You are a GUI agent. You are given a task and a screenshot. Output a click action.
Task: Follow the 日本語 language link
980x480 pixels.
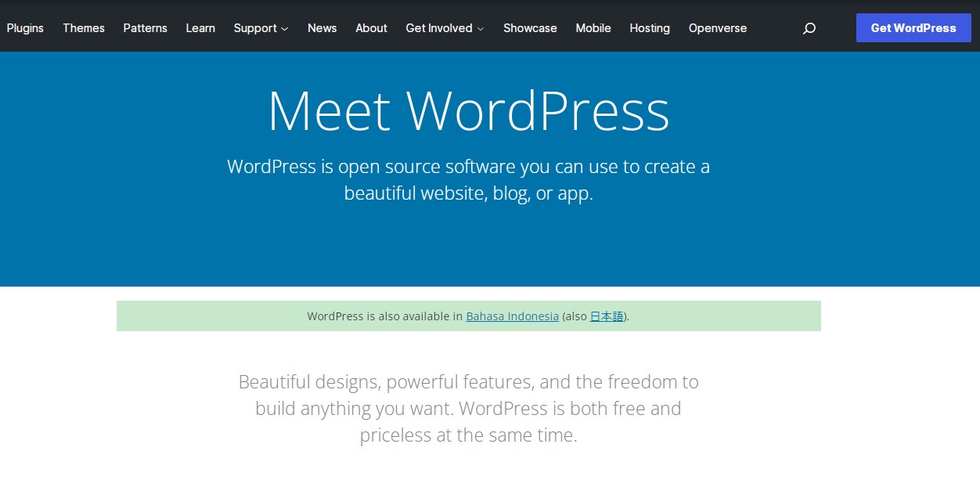click(607, 316)
